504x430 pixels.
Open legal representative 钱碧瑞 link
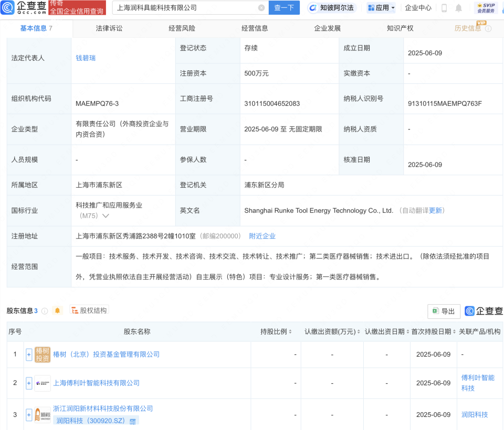tap(86, 58)
